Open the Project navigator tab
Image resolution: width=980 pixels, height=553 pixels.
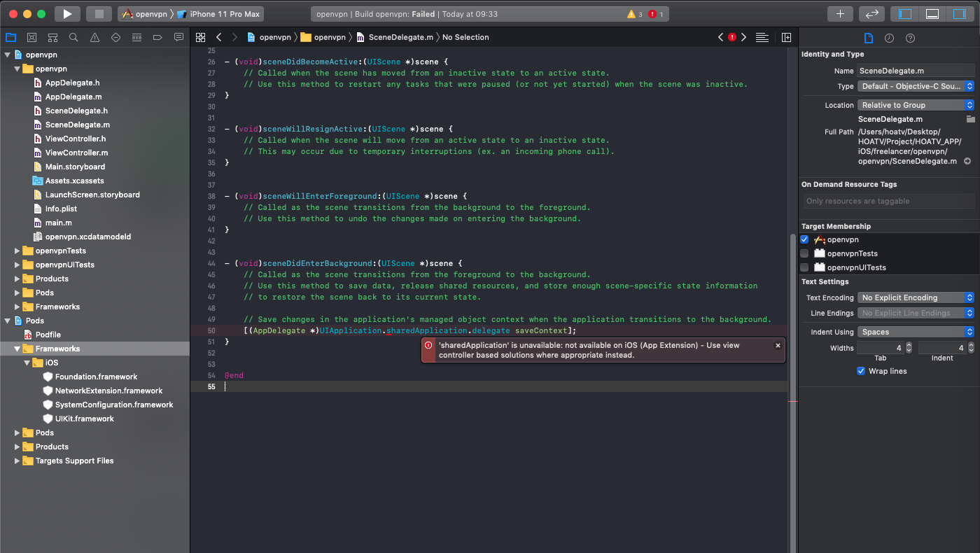point(10,37)
